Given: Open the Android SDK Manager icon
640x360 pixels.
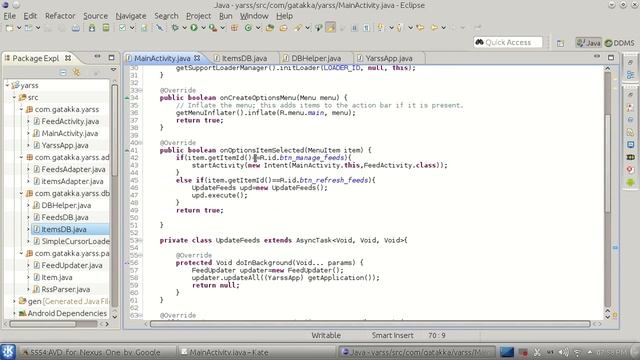Looking at the screenshot, I should [x=92, y=28].
